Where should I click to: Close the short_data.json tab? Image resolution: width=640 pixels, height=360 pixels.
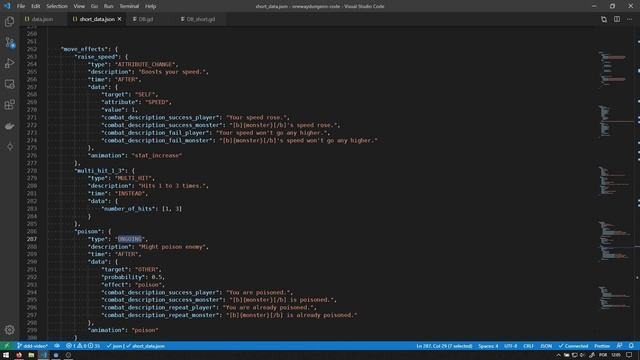point(120,19)
